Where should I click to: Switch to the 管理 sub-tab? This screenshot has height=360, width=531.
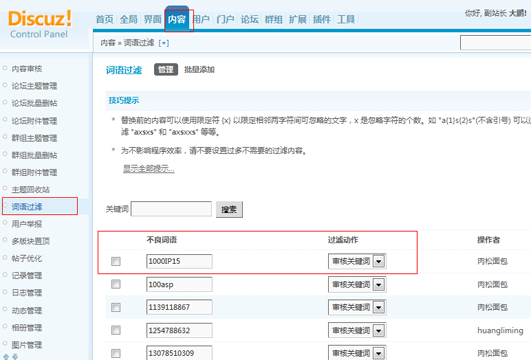(x=166, y=69)
